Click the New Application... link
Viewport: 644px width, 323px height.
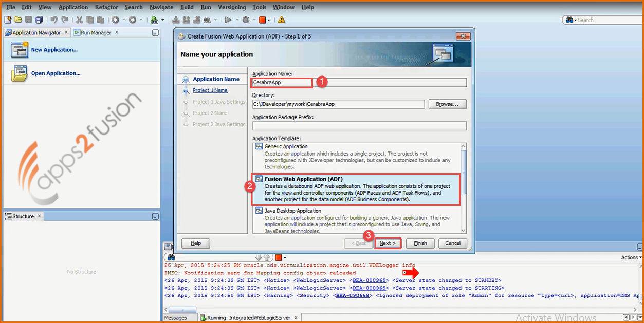click(54, 50)
